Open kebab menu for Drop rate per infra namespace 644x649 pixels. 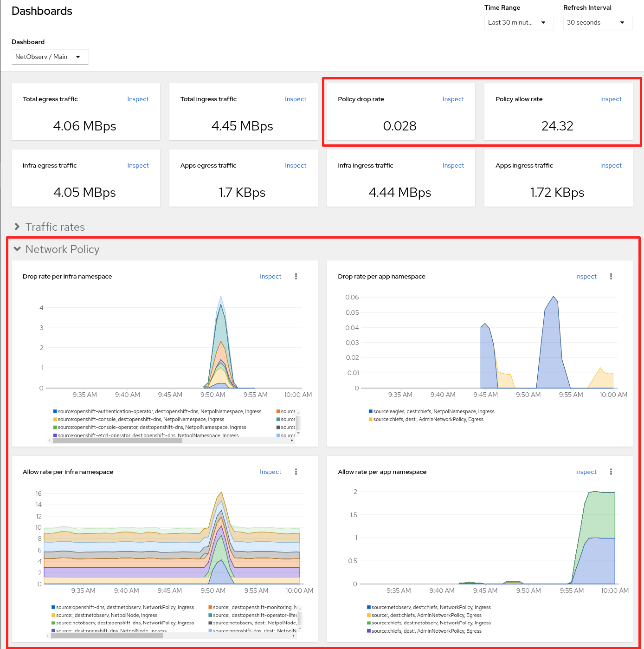click(296, 276)
